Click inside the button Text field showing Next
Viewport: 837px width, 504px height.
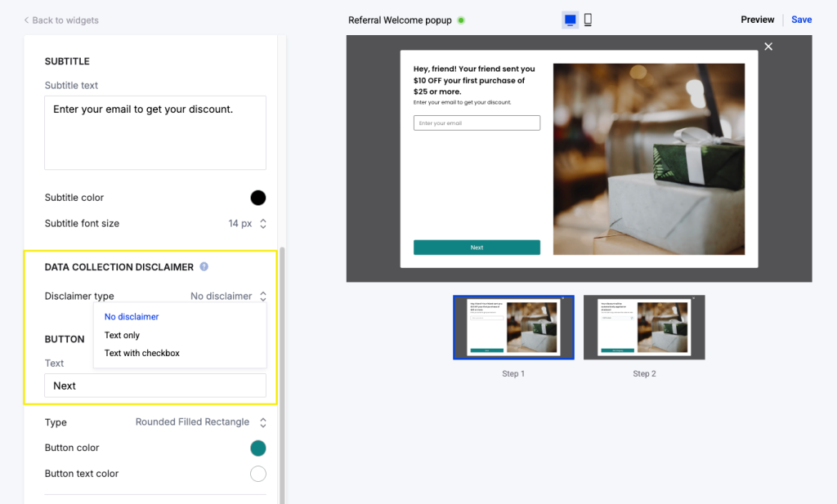click(x=155, y=386)
